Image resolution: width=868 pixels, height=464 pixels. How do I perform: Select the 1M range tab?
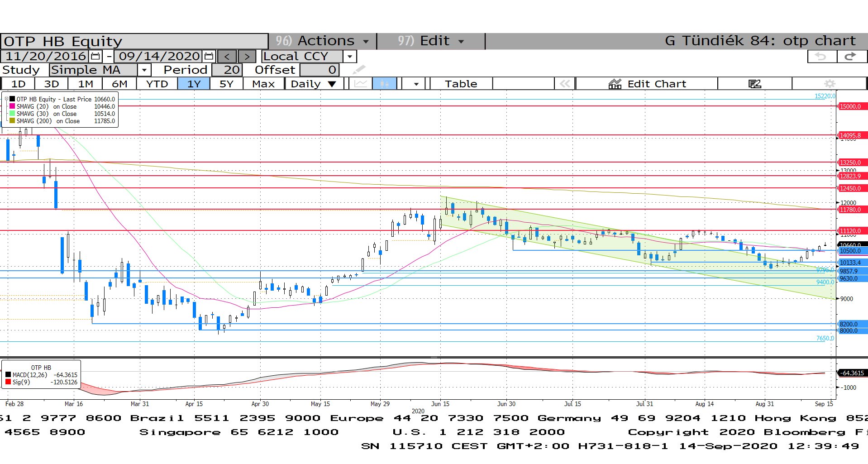pos(86,84)
